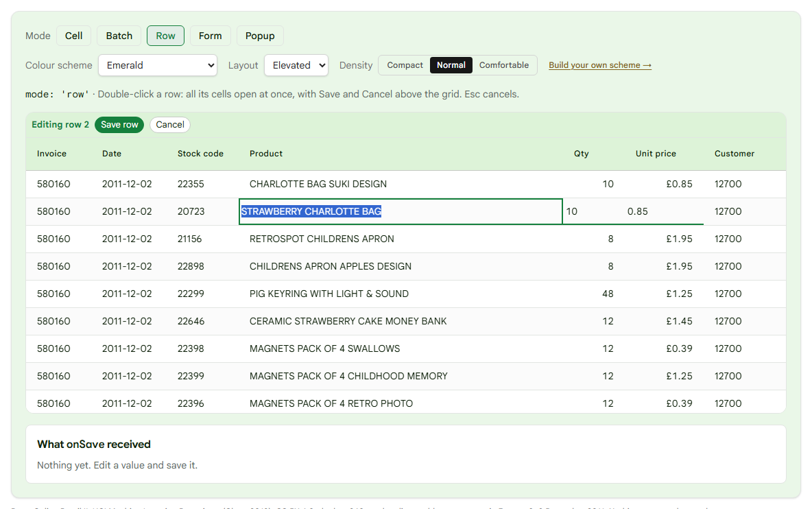Set density to Compact
This screenshot has width=812, height=509.
[405, 65]
